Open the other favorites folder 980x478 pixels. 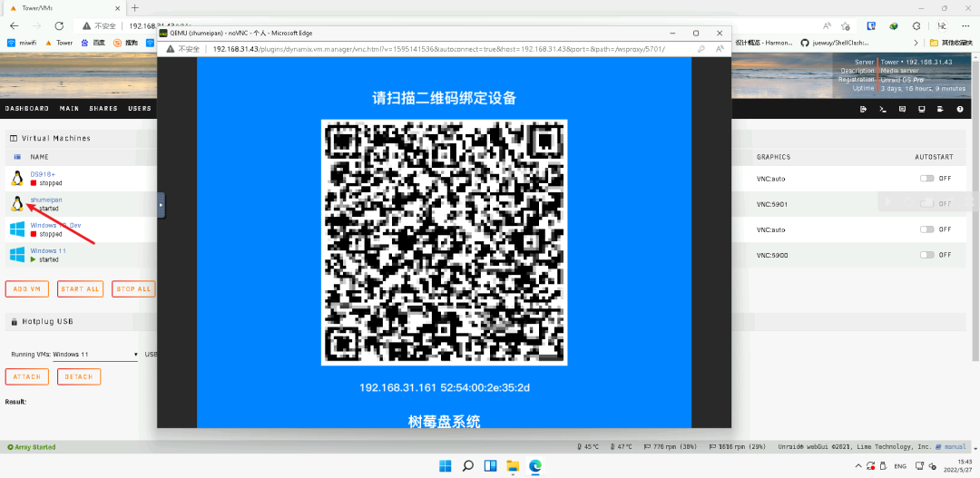(x=952, y=44)
